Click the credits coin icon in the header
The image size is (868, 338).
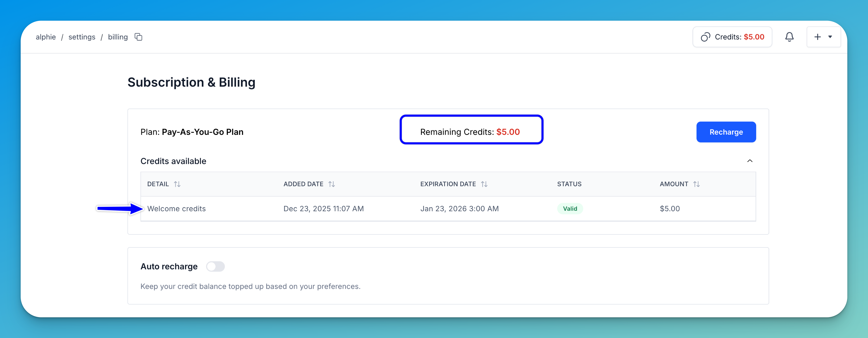tap(705, 37)
